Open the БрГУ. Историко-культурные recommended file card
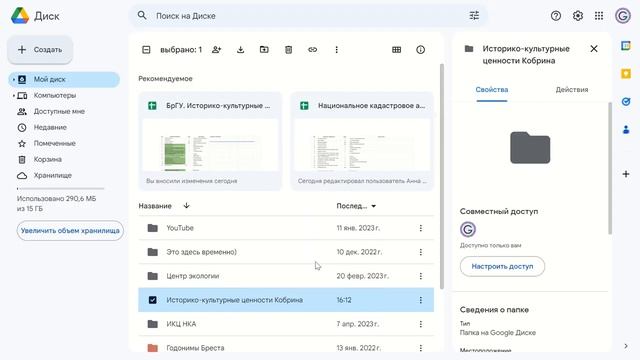 210,141
